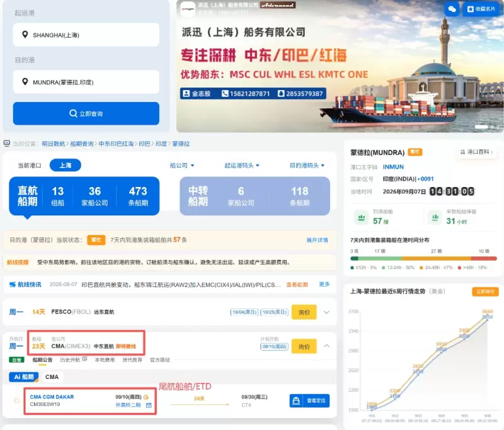Open the 货代推荐 tab

tap(132, 359)
